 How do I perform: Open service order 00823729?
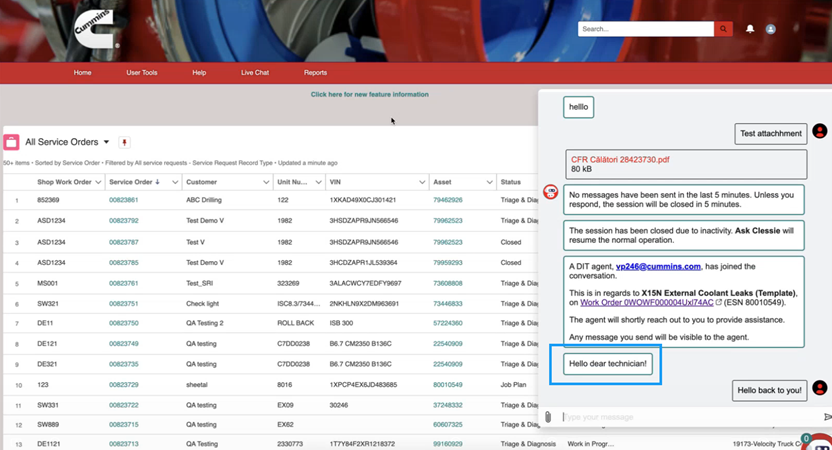tap(124, 385)
